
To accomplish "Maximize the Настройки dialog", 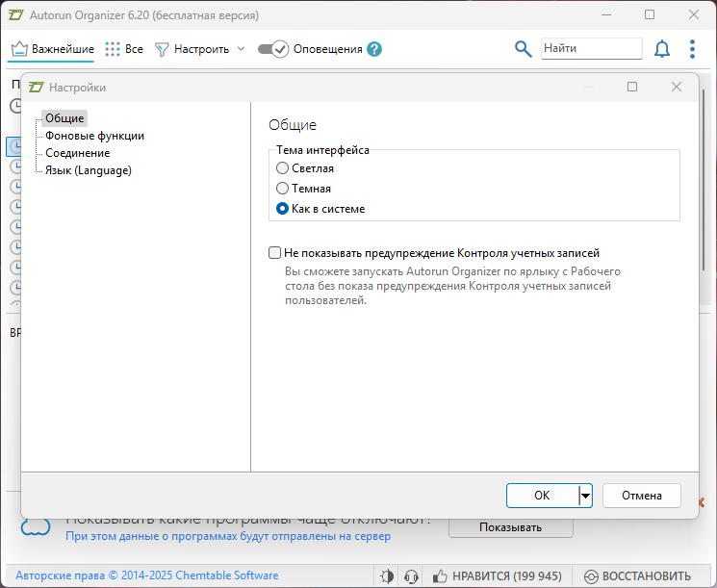I will point(632,87).
